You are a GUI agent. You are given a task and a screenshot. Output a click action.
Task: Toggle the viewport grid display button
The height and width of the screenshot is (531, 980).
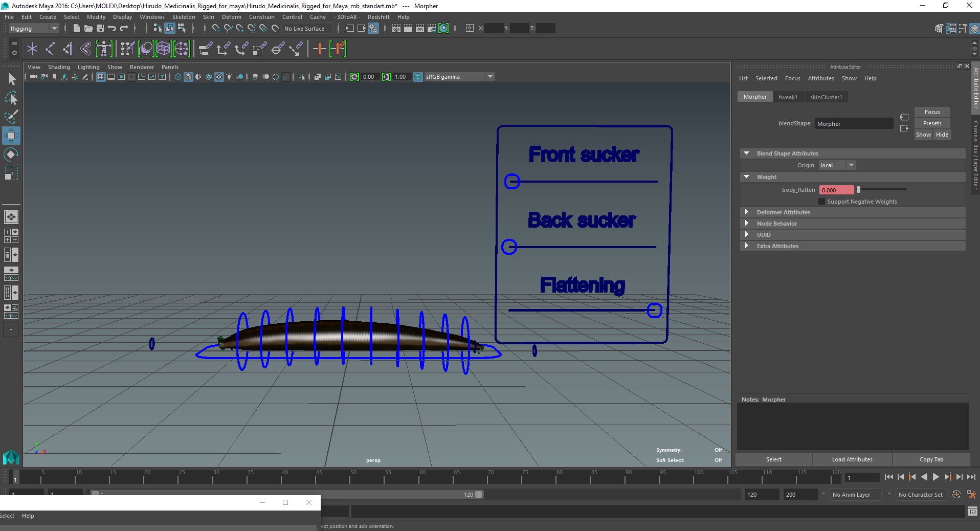101,77
